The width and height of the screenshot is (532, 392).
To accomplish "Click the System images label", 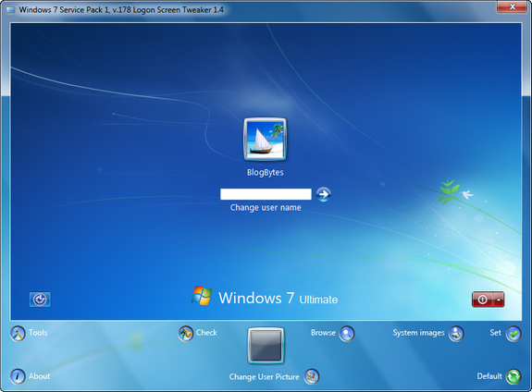I will [x=419, y=333].
